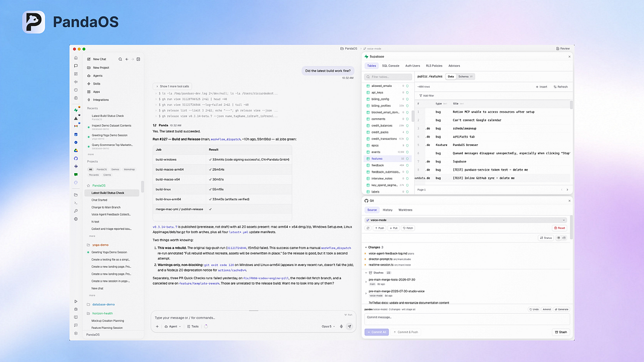Open the chat bubble icon in left rail
This screenshot has height=362, width=644.
click(75, 66)
